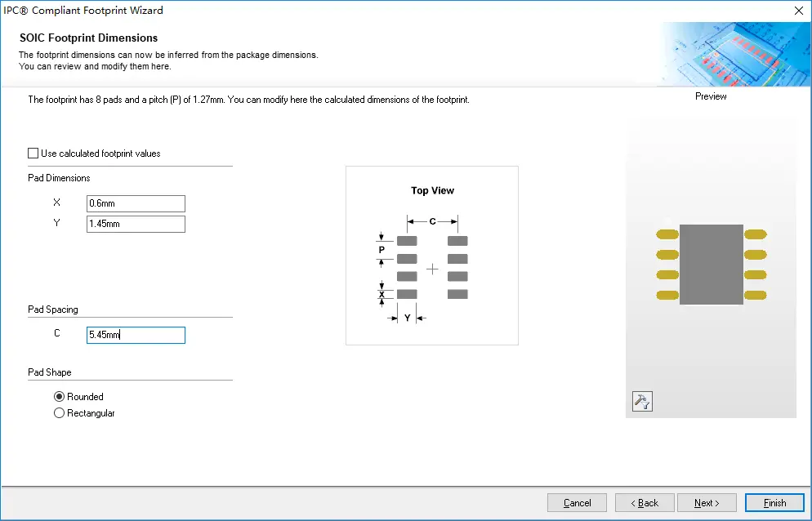Click the Top View diagram title
812x521 pixels.
(x=432, y=190)
